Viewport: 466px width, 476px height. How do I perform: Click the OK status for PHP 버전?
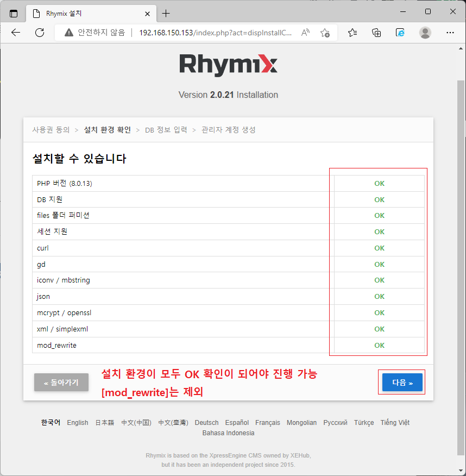coord(379,183)
